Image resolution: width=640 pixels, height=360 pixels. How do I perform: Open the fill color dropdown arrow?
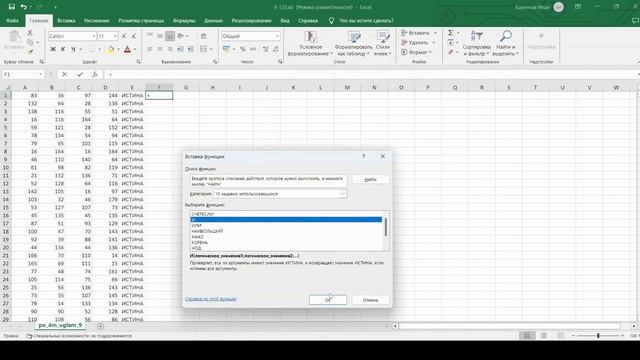tap(118, 49)
